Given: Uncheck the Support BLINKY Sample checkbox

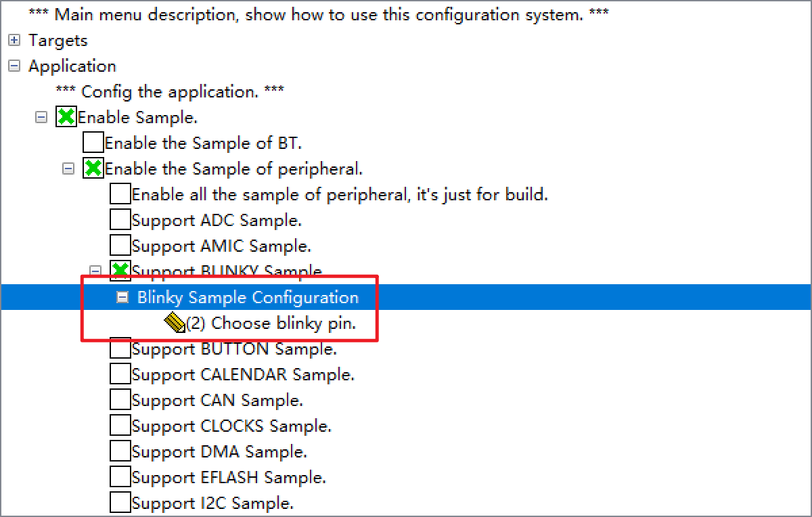Looking at the screenshot, I should (120, 271).
